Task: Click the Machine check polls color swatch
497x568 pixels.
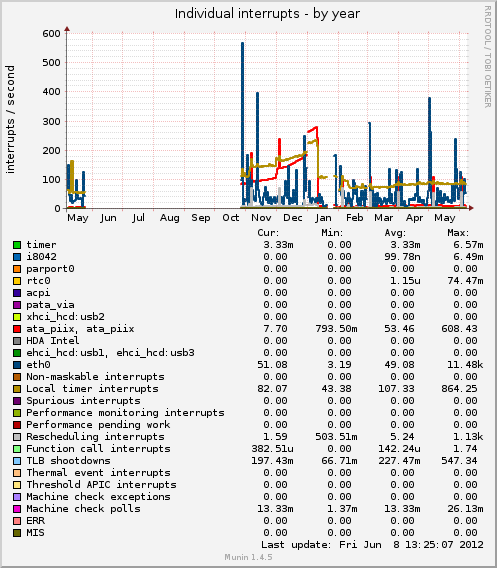Action: (17, 509)
